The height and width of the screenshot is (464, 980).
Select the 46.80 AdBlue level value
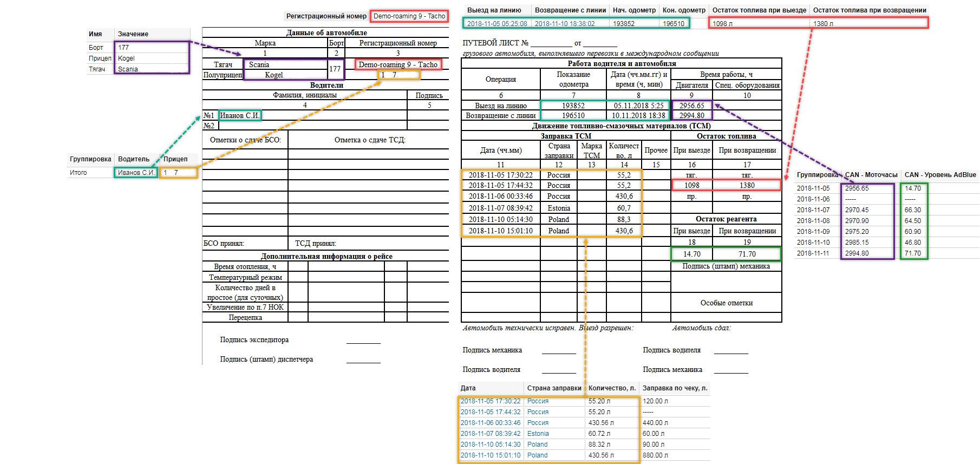tap(913, 243)
